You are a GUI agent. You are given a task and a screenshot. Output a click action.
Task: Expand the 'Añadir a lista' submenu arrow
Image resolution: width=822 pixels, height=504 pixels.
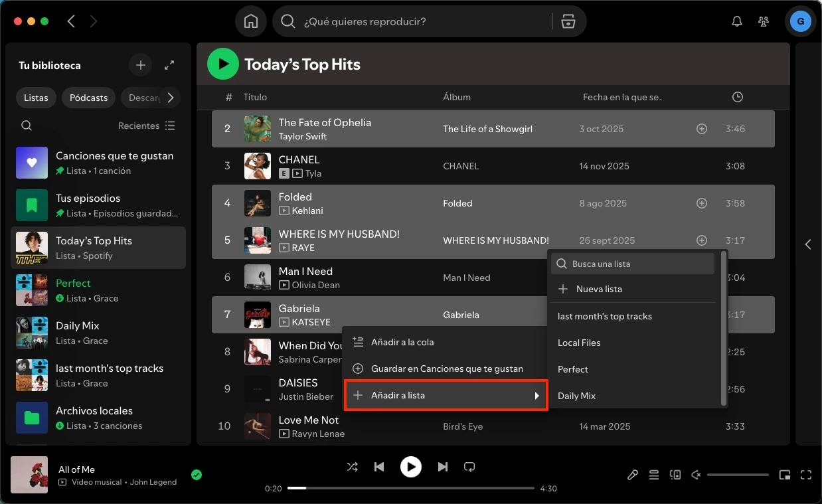pos(536,395)
